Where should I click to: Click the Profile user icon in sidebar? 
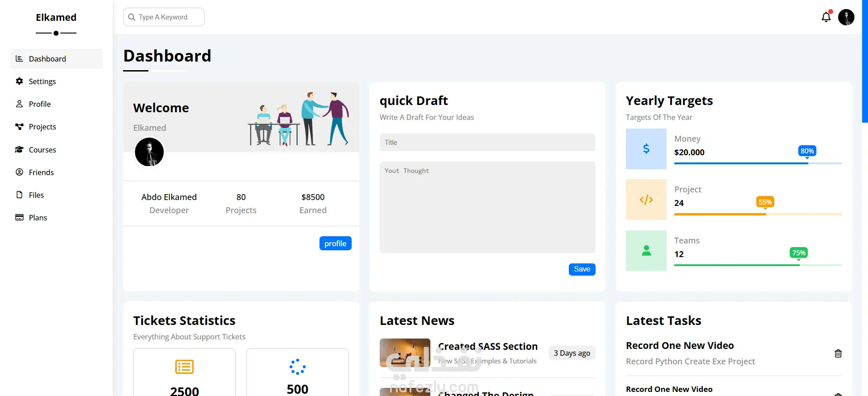pos(19,104)
